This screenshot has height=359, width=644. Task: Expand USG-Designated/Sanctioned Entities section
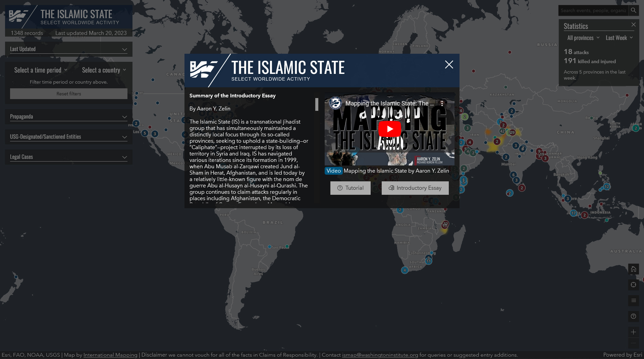pos(69,137)
